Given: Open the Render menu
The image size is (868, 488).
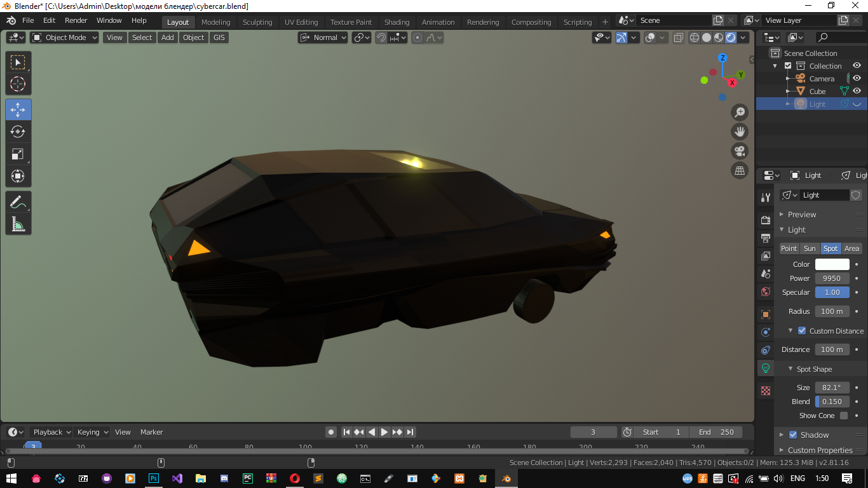Looking at the screenshot, I should point(76,20).
